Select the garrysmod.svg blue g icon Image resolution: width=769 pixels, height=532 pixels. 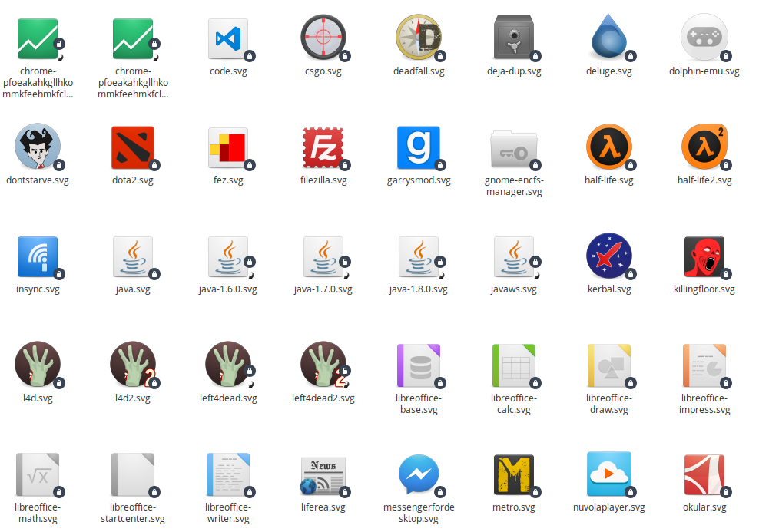(419, 147)
